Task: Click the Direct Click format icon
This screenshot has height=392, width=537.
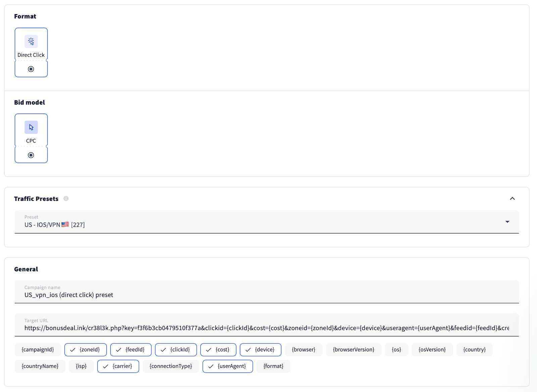Action: tap(31, 42)
